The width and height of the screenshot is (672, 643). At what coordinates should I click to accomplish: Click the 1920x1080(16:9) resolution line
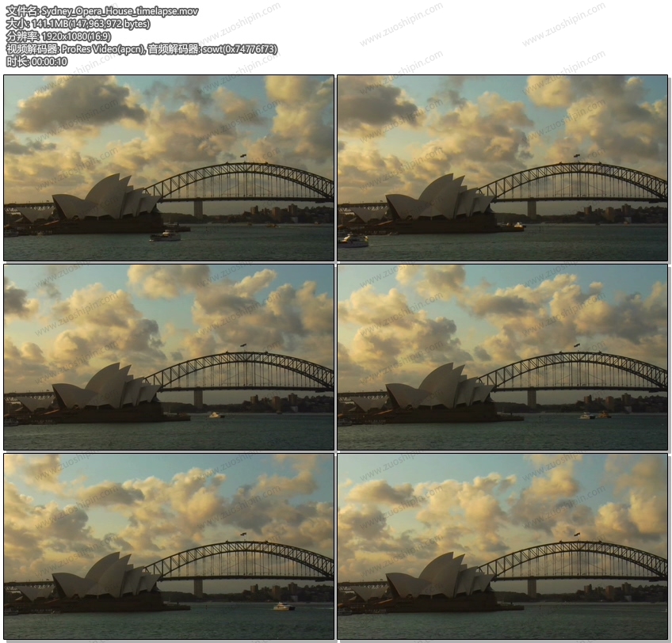[59, 36]
